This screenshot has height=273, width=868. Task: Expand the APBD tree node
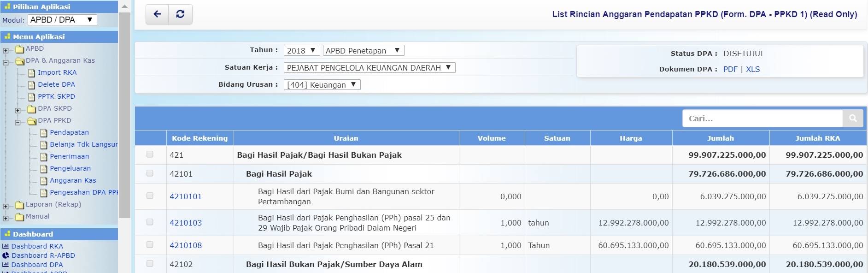(x=6, y=50)
